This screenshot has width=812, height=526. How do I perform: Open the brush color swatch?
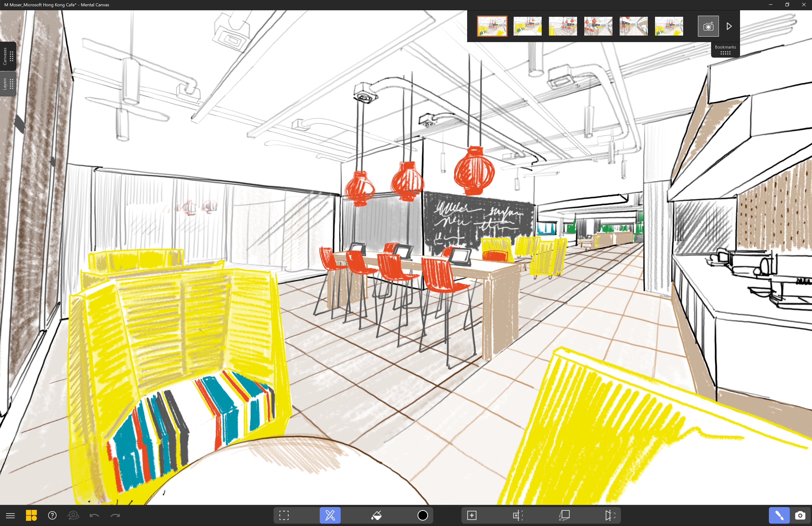[422, 515]
